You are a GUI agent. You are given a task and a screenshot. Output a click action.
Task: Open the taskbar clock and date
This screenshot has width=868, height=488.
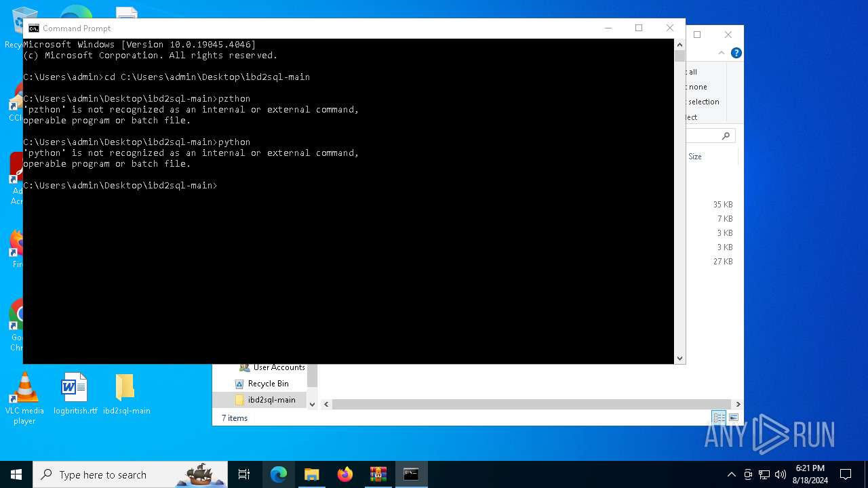tap(810, 474)
